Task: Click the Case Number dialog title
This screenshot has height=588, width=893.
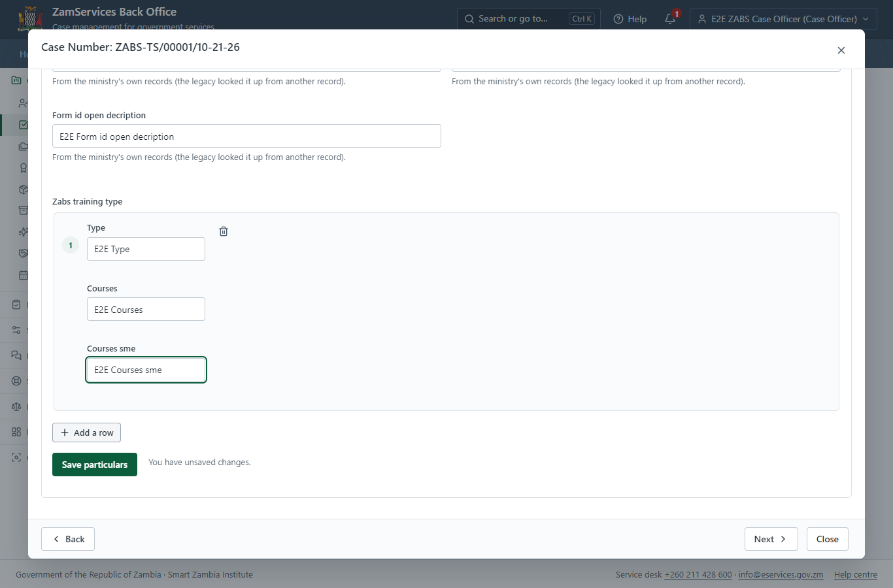Action: click(x=141, y=47)
